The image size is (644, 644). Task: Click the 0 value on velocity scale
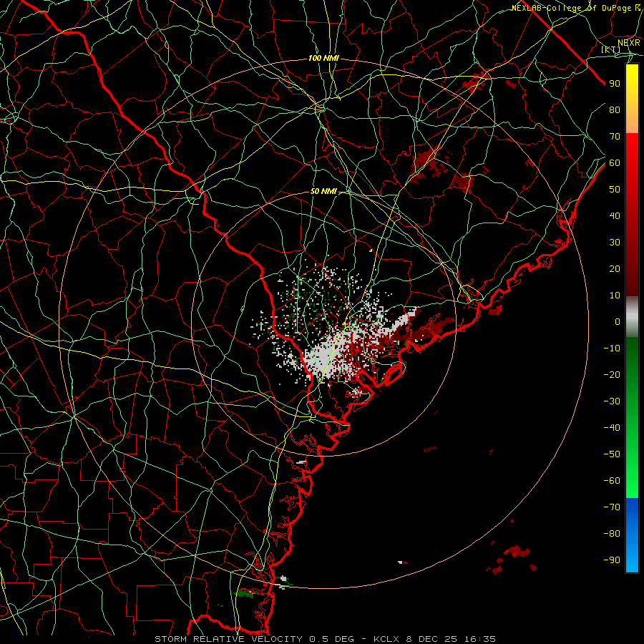pos(618,321)
